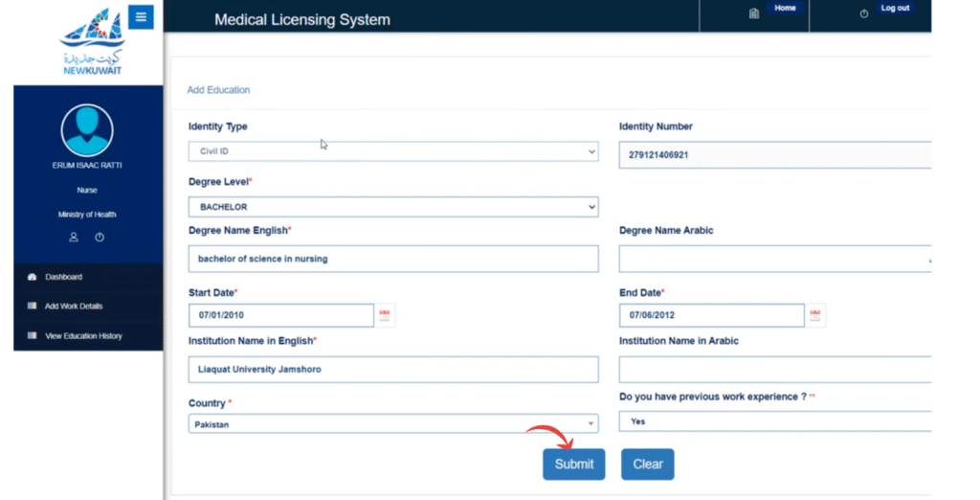Image resolution: width=980 pixels, height=500 pixels.
Task: Go to Dashboard in the sidebar
Action: coord(63,277)
